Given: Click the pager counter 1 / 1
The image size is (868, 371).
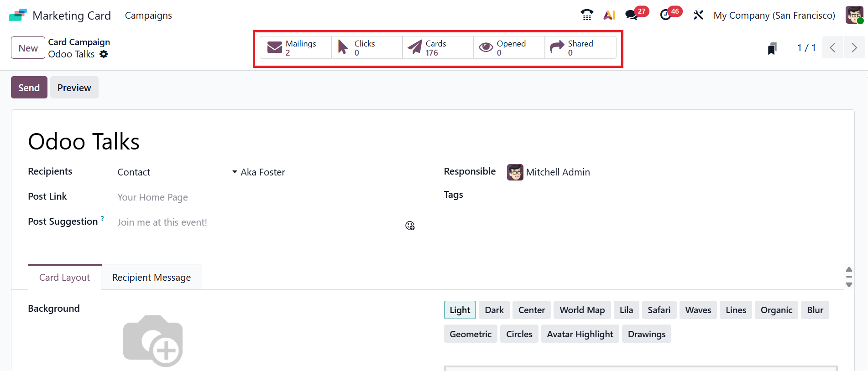Looking at the screenshot, I should pos(806,48).
